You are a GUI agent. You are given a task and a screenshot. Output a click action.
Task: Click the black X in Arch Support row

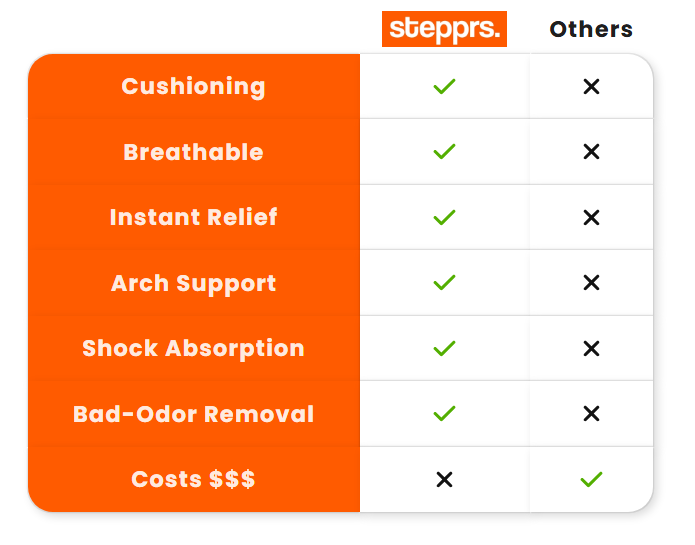[591, 283]
